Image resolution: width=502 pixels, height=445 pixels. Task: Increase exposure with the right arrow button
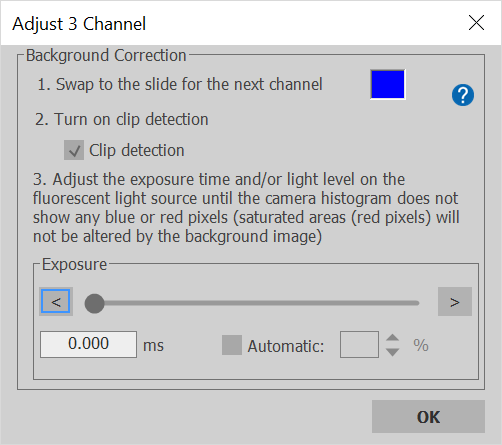click(x=455, y=302)
